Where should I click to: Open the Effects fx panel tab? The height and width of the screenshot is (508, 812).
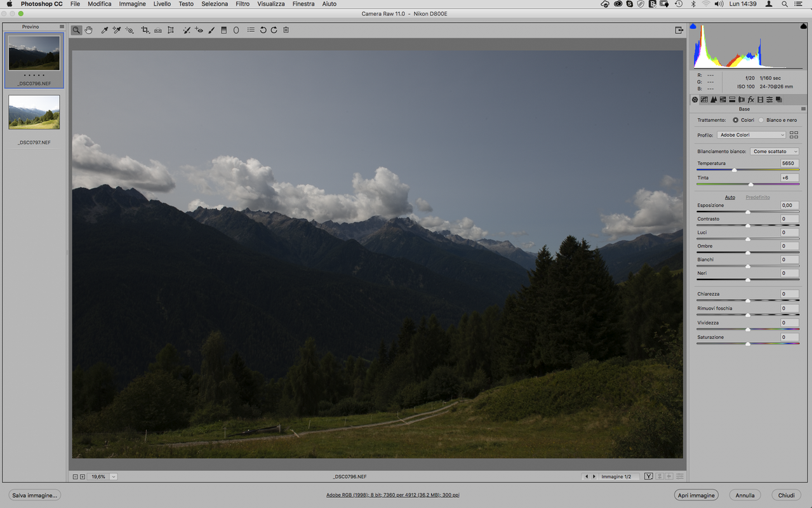tap(751, 100)
